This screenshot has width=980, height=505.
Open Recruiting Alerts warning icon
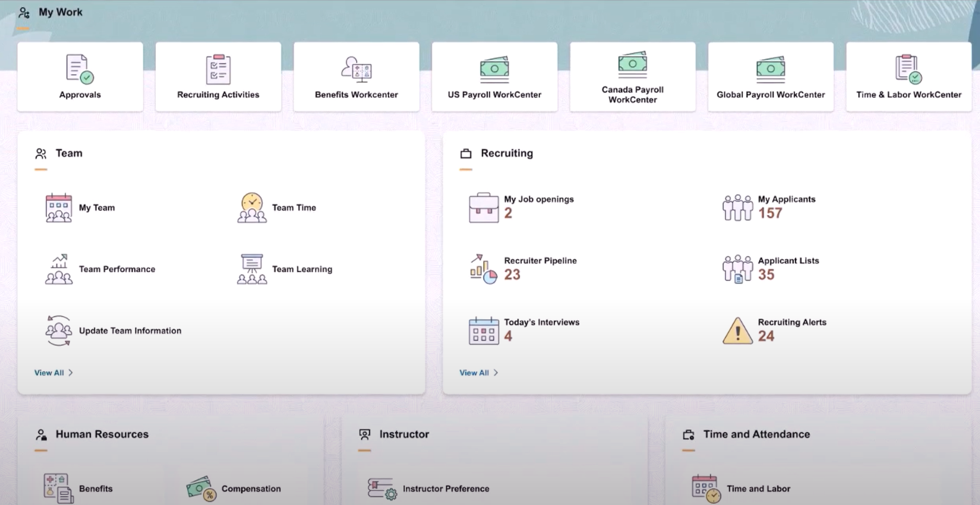tap(737, 330)
